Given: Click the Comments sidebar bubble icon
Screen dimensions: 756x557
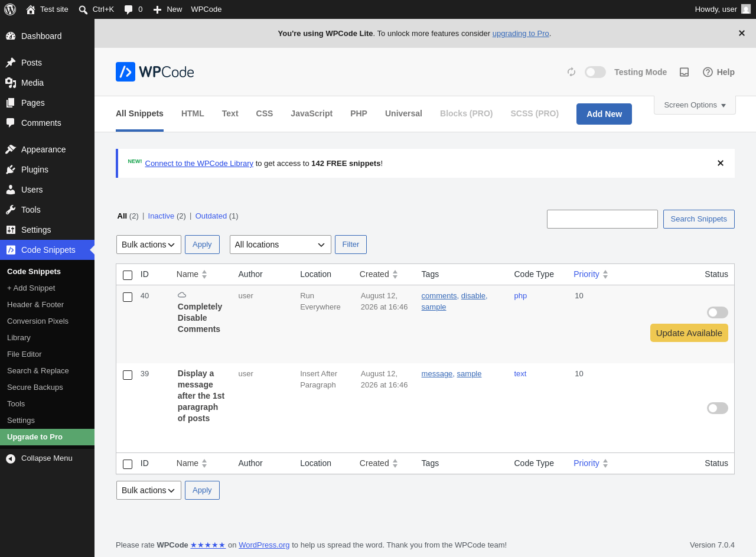Looking at the screenshot, I should (11, 123).
